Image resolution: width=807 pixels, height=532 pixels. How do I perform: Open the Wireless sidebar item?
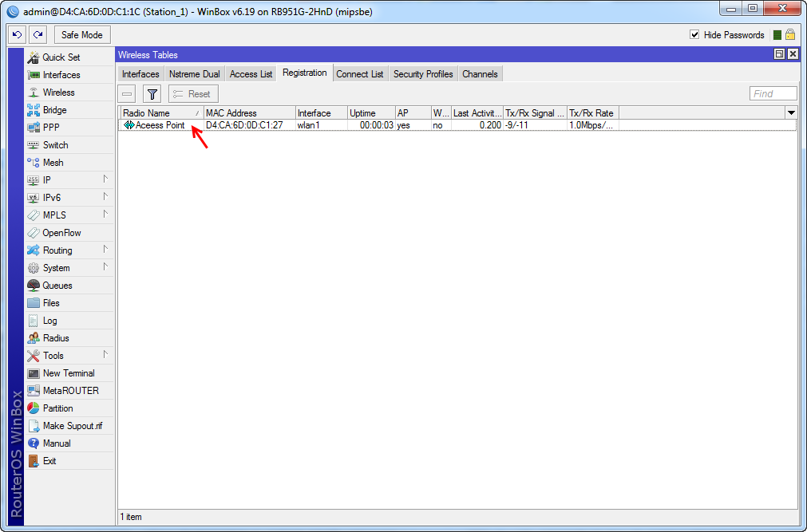69,93
